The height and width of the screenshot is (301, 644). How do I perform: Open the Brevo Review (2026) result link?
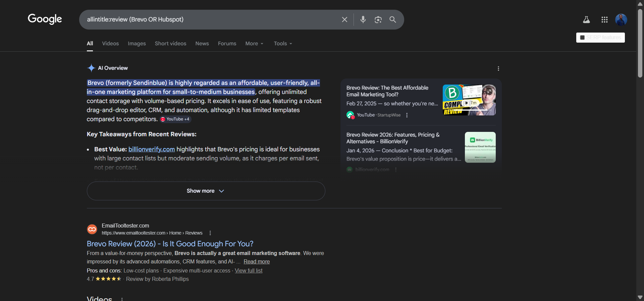(170, 244)
